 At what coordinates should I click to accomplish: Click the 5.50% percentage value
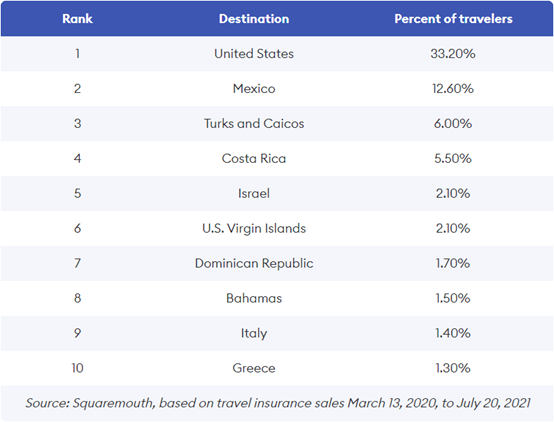[453, 159]
